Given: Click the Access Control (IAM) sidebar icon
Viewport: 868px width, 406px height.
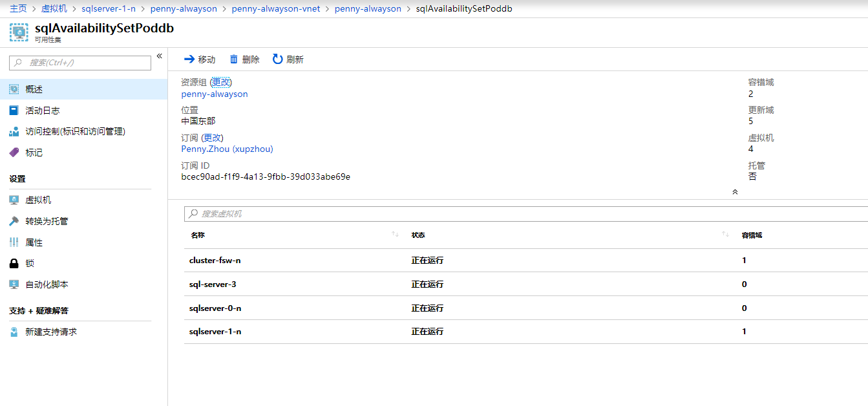Looking at the screenshot, I should tap(14, 132).
